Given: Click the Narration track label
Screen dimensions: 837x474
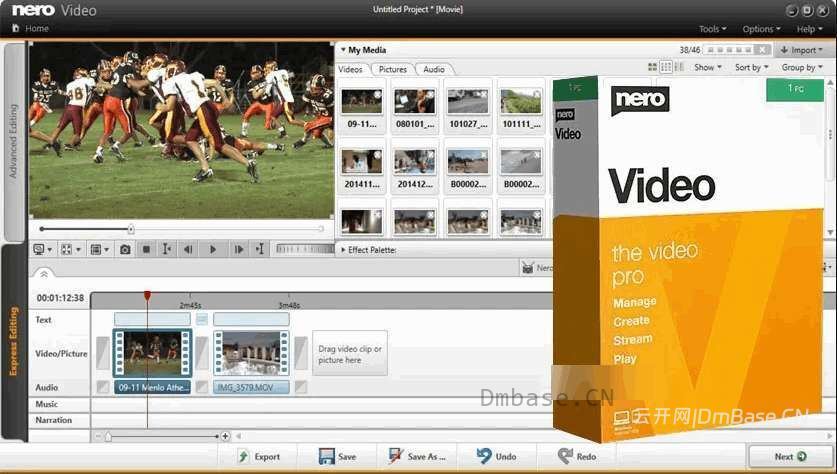Looking at the screenshot, I should [x=53, y=420].
